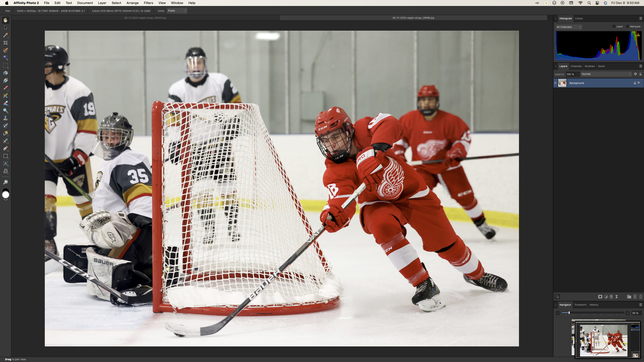Select the Paint Mixer Brush tool
Image resolution: width=644 pixels, height=362 pixels.
click(x=6, y=96)
